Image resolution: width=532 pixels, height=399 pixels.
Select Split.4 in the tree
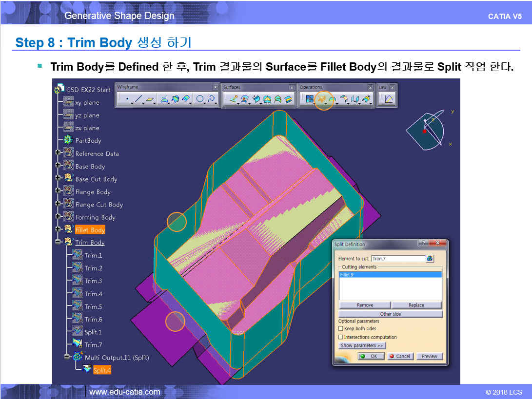pos(102,370)
